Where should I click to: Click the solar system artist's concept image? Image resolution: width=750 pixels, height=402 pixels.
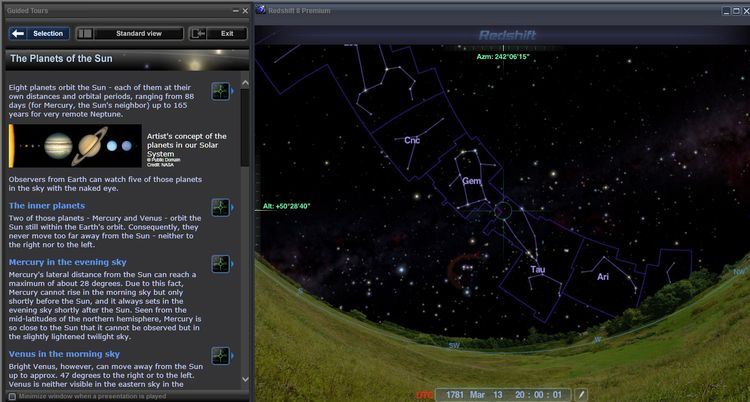tap(75, 146)
